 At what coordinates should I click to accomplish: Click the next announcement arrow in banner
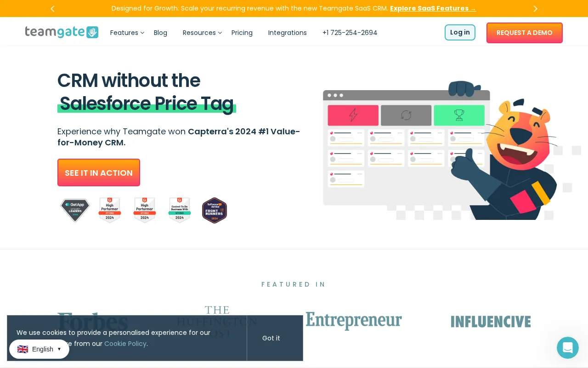(x=535, y=9)
